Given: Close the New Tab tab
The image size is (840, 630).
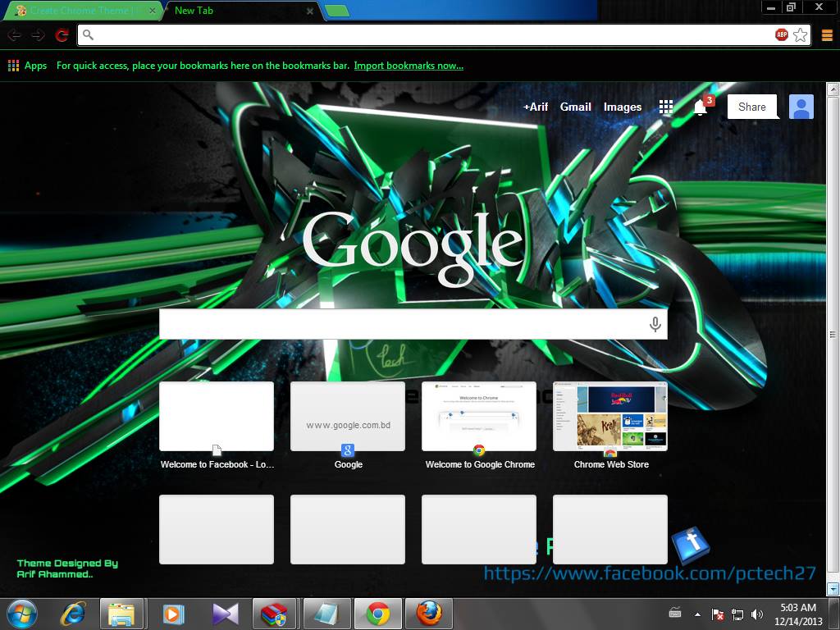Looking at the screenshot, I should [309, 11].
